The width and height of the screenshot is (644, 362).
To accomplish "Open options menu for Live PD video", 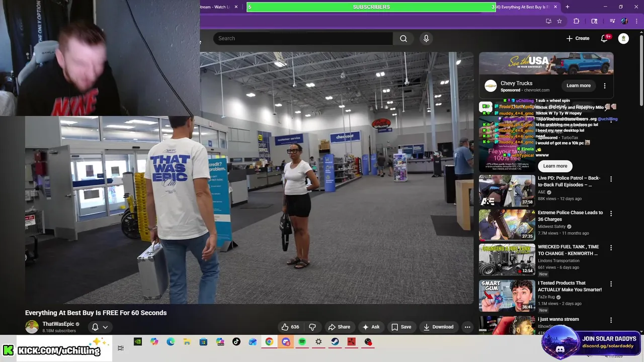I will click(x=611, y=179).
